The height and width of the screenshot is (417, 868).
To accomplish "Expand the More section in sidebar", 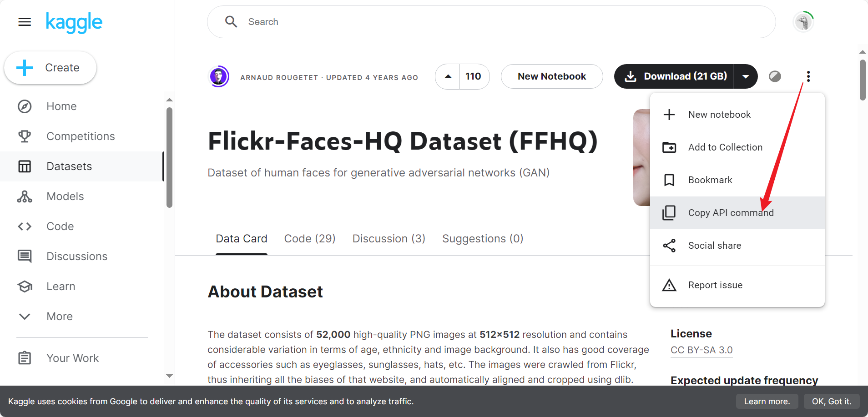I will (x=59, y=317).
